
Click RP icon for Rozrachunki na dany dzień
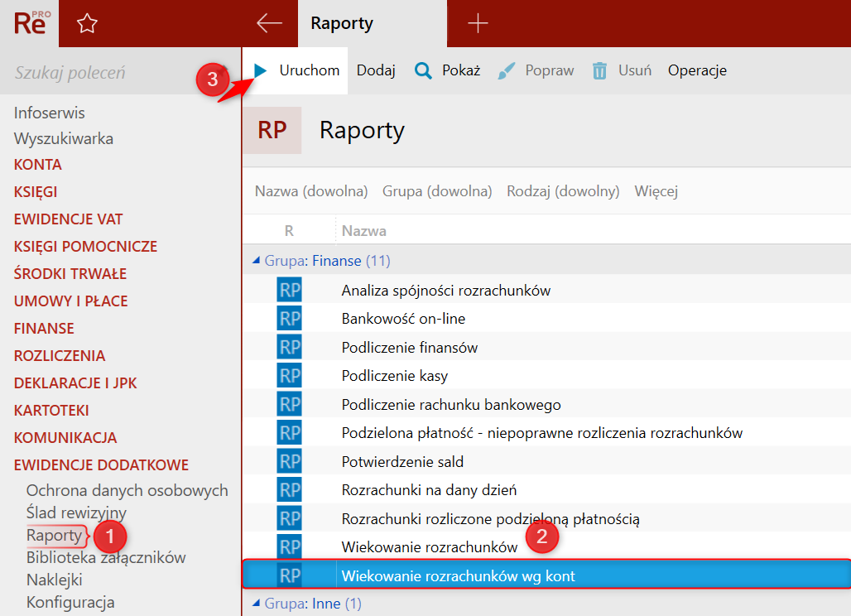click(x=289, y=490)
